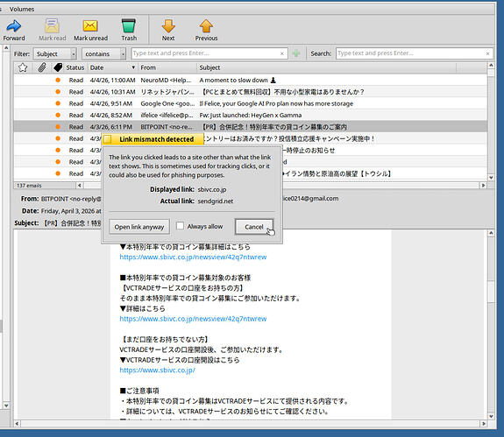The height and width of the screenshot is (437, 504).
Task: Click orange status dot of NeuroMD email
Action: 58,80
